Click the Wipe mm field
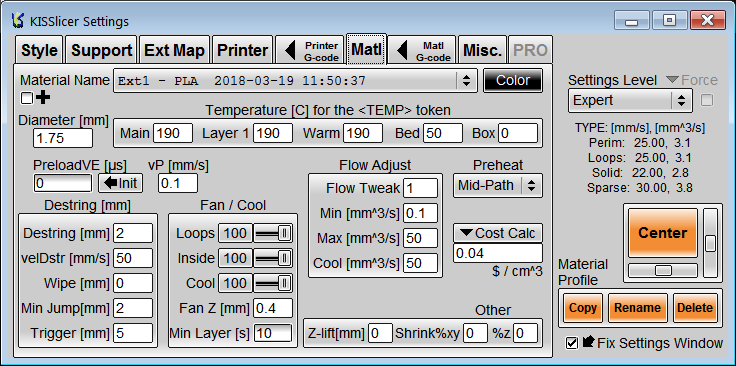Image resolution: width=736 pixels, height=366 pixels. tap(133, 283)
